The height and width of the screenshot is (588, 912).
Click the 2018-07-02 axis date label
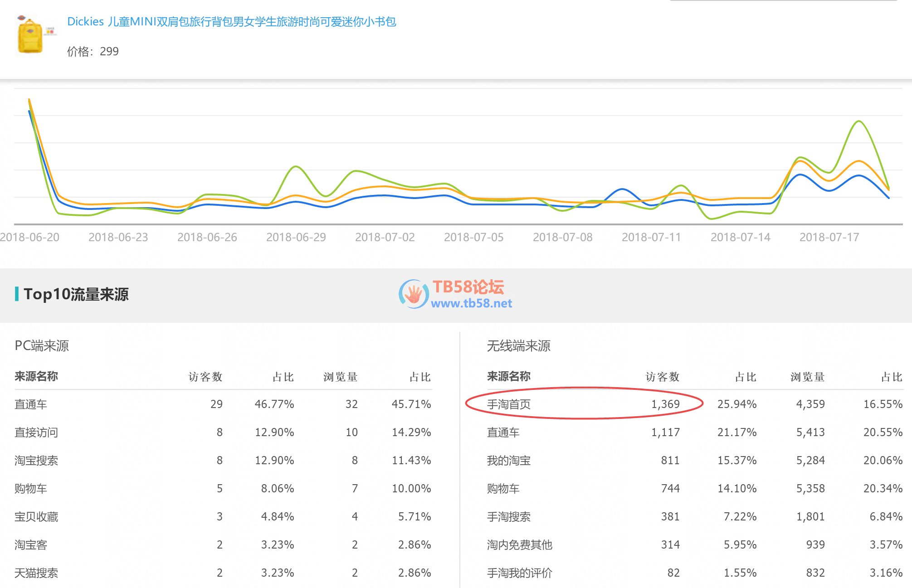click(385, 237)
